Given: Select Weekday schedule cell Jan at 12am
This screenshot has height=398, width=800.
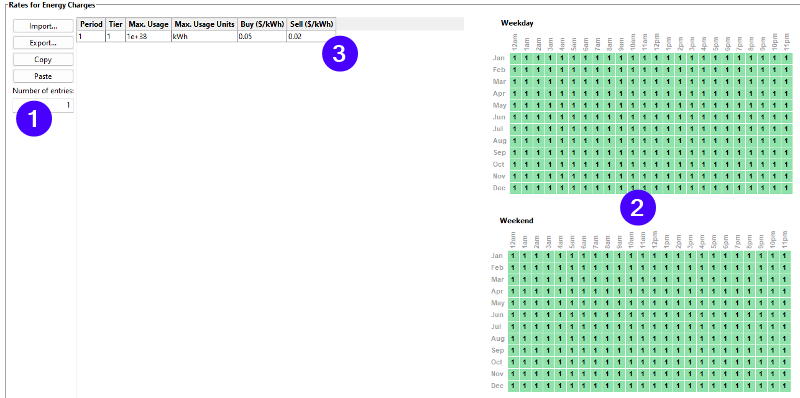Looking at the screenshot, I should coord(515,58).
